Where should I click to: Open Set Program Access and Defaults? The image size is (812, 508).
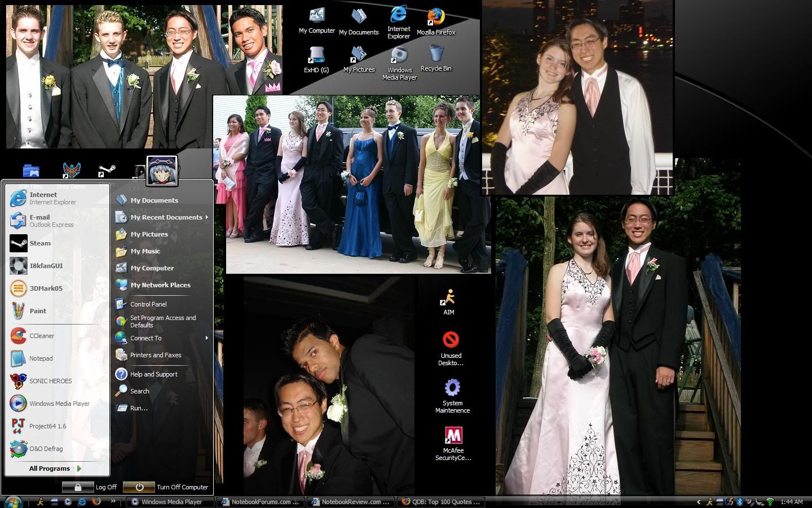(x=162, y=321)
